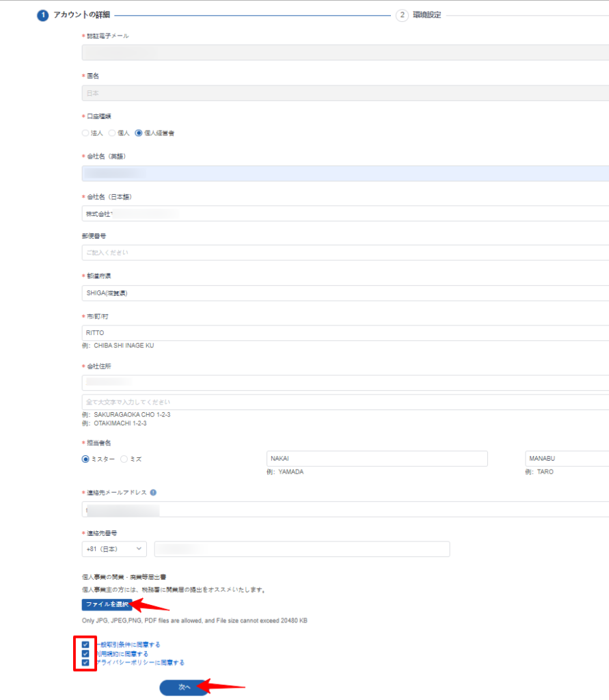Uncheck the 一般取引条件に同意する checkbox
Screen dimensions: 609x700
(x=85, y=645)
